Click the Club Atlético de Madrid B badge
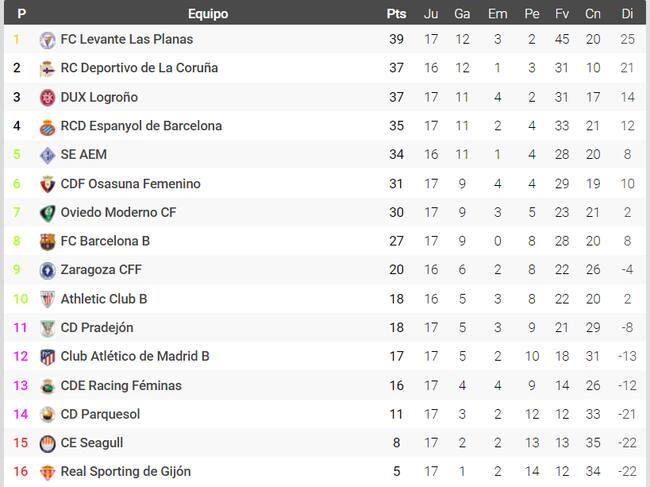The image size is (650, 487). [x=47, y=357]
